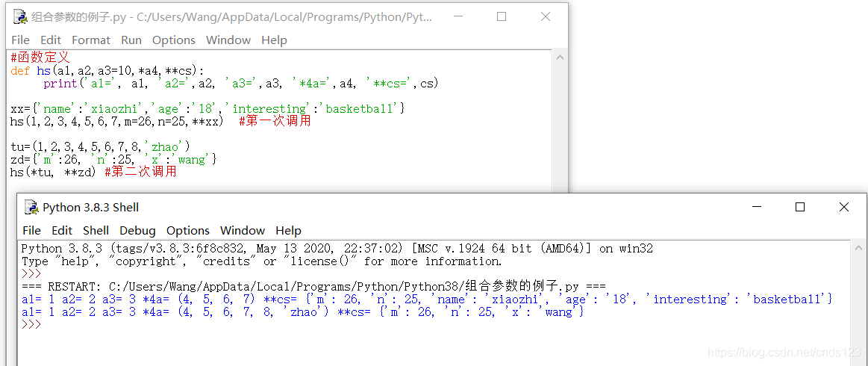
Task: Minimize the editor window
Action: 457,16
